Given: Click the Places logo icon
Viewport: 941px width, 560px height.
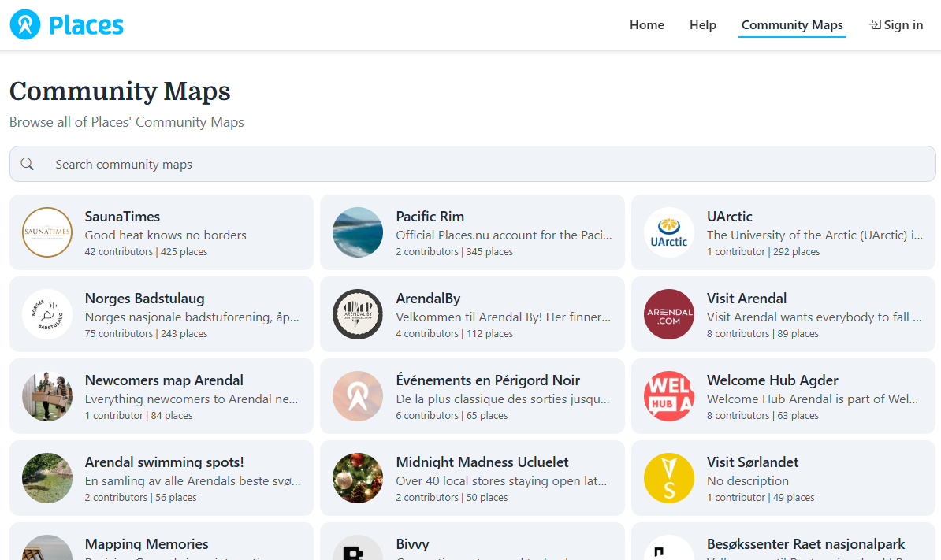Looking at the screenshot, I should click(25, 24).
